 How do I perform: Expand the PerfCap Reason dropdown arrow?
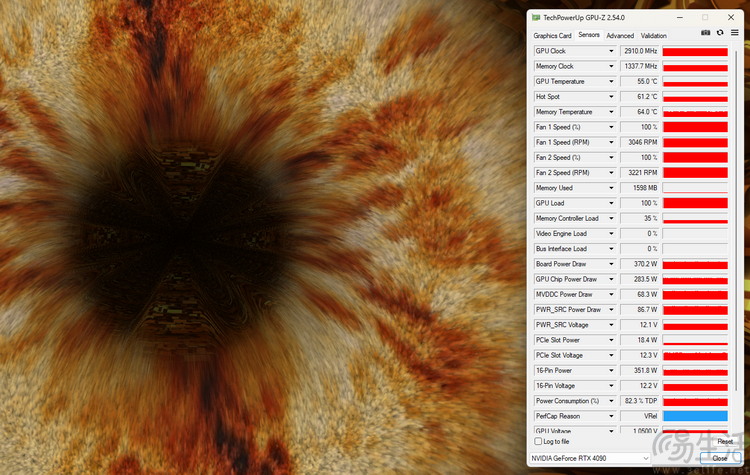coord(611,416)
